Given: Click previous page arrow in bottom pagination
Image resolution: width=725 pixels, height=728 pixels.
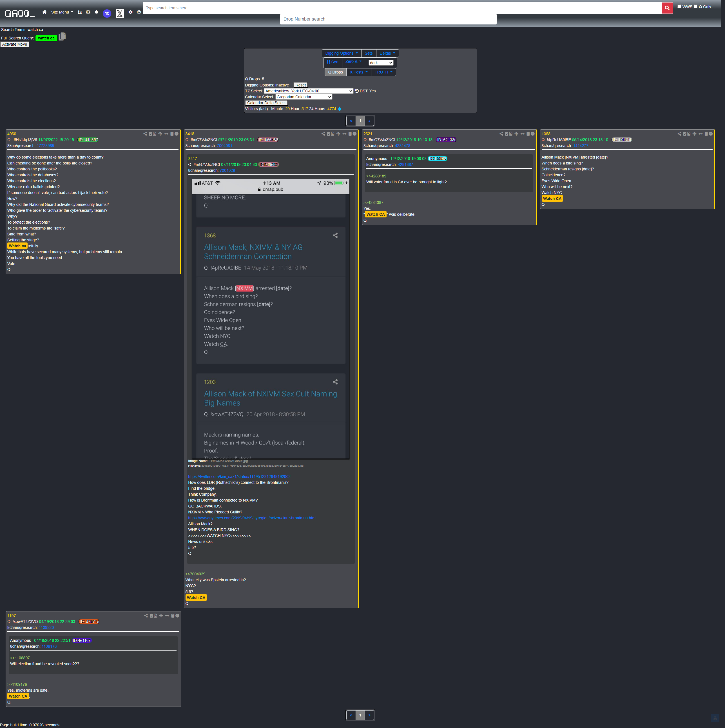Looking at the screenshot, I should tap(351, 715).
